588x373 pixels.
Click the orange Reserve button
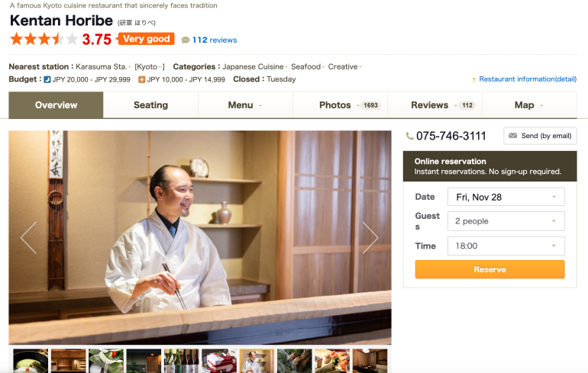pos(489,269)
